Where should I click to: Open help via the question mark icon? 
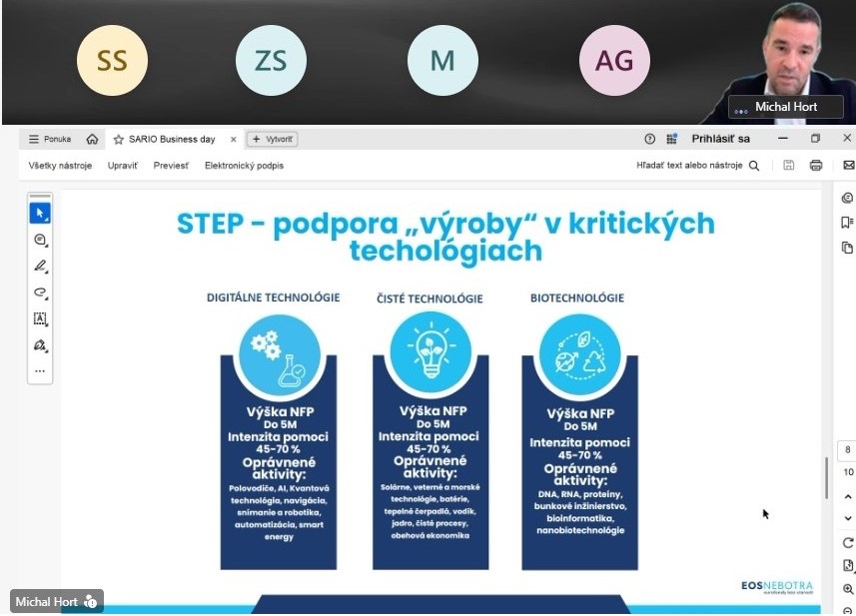(x=649, y=139)
